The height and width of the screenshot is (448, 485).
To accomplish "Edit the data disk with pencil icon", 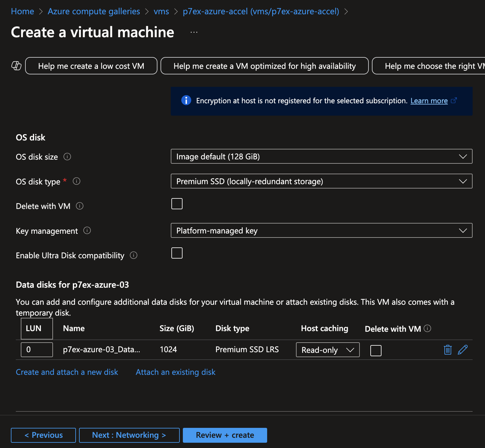I will click(x=462, y=350).
